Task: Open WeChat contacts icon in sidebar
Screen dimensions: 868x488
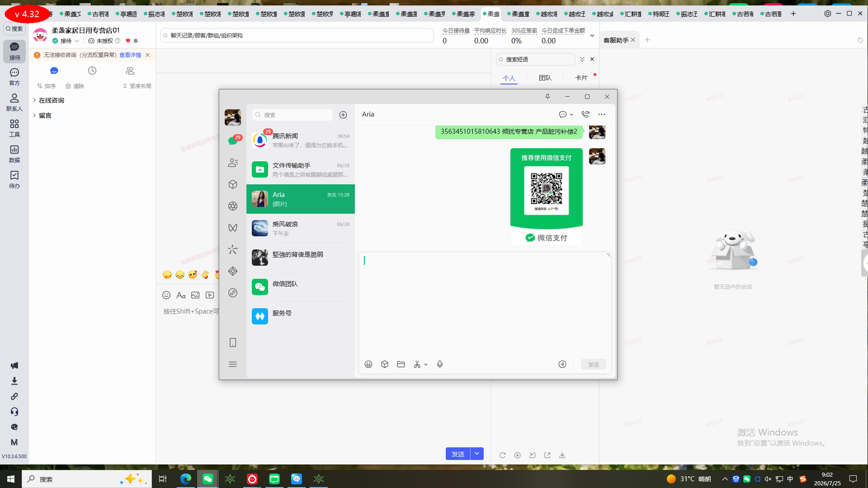Action: [233, 163]
